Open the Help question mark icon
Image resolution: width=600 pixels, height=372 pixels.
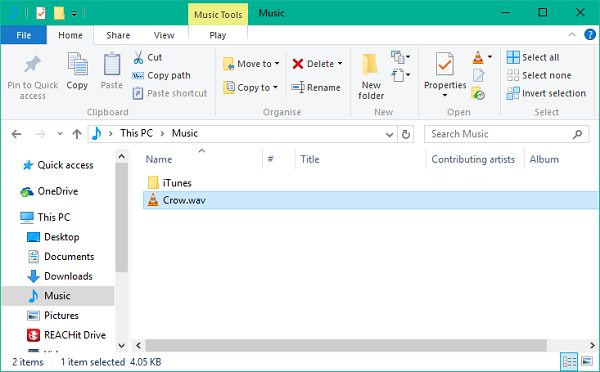coord(590,34)
